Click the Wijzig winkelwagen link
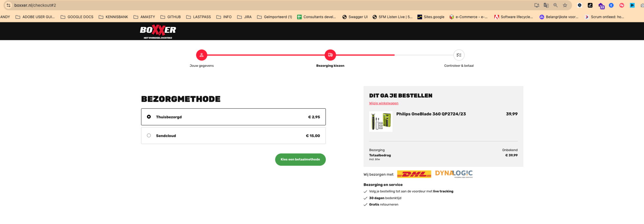 click(384, 103)
